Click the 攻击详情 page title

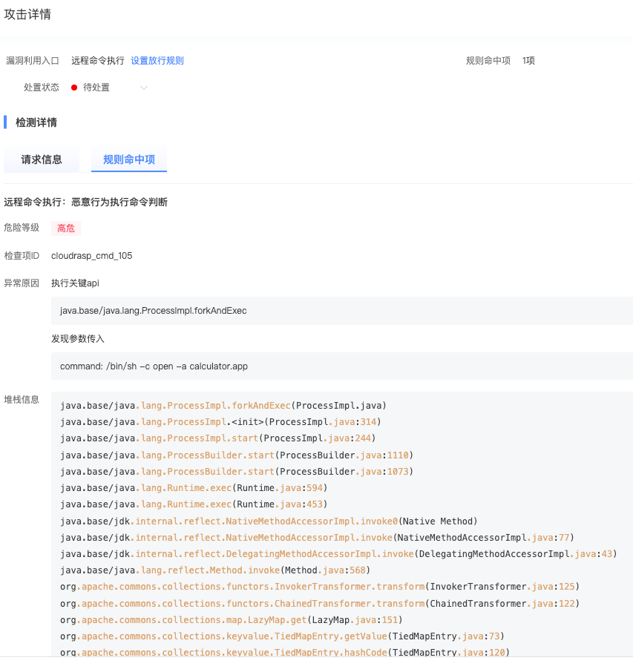click(x=28, y=15)
